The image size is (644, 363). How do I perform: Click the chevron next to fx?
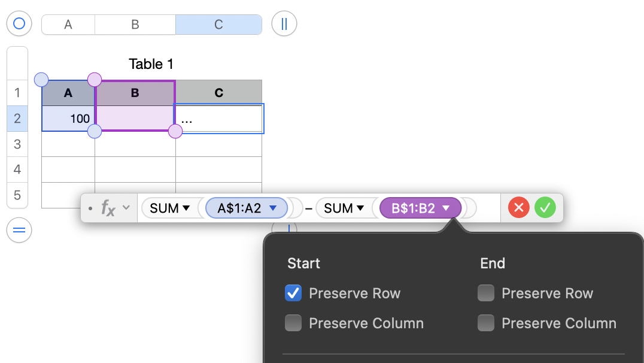126,208
